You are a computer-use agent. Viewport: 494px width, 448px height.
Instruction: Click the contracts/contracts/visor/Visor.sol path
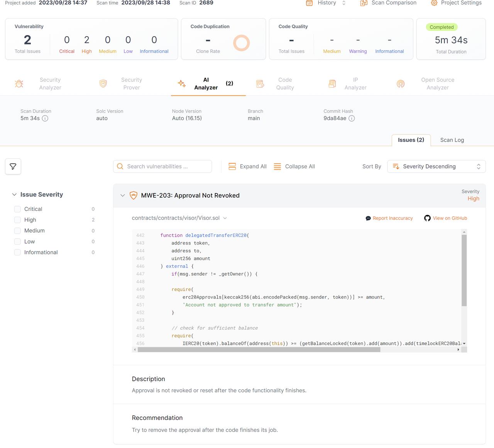coord(176,218)
